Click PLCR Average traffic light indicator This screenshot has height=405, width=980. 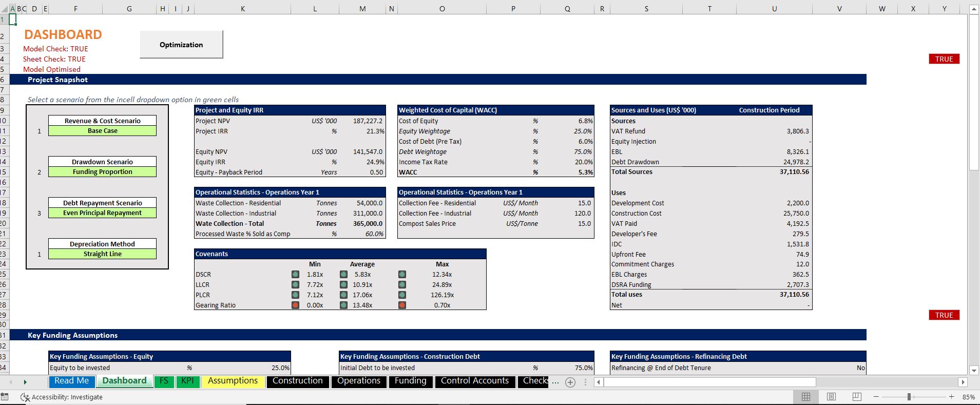coord(343,295)
